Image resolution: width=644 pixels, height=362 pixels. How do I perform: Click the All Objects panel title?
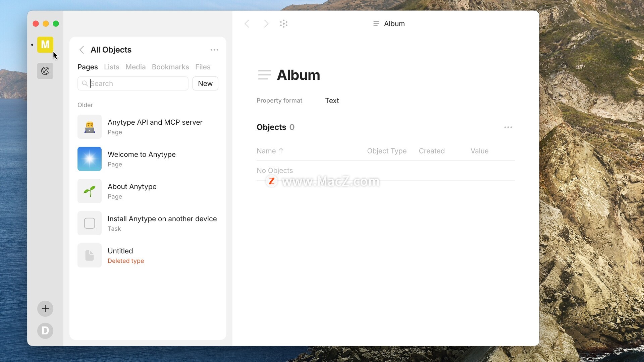pyautogui.click(x=111, y=50)
